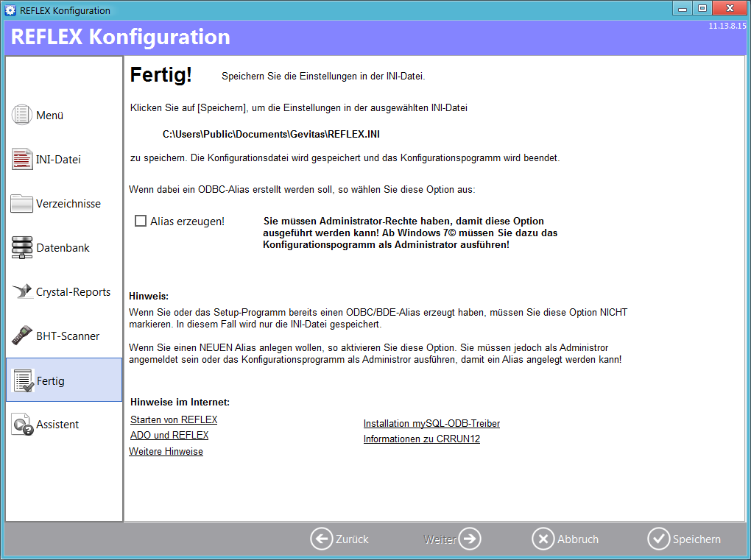Click the Speichern checkmark circle icon
Image resolution: width=751 pixels, height=560 pixels.
658,539
